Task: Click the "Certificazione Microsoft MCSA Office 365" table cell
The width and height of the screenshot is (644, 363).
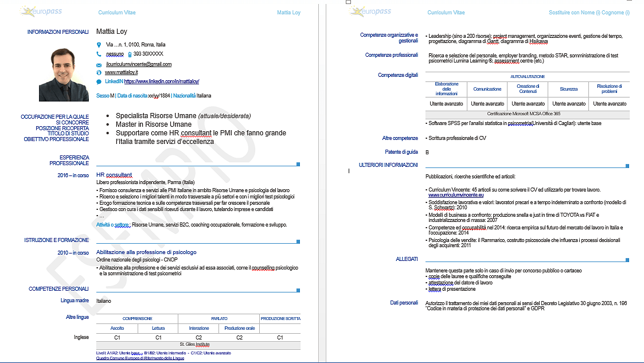Action: click(528, 115)
